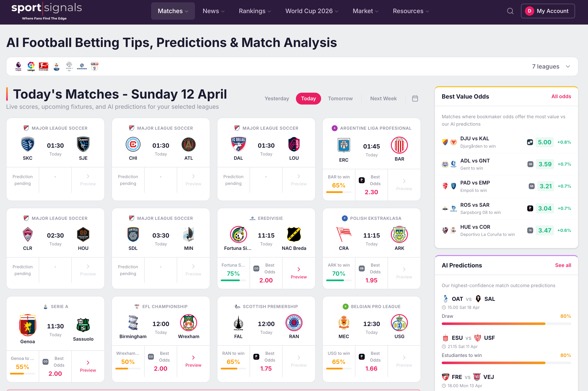
Task: Click the search magnifier icon
Action: tap(510, 11)
